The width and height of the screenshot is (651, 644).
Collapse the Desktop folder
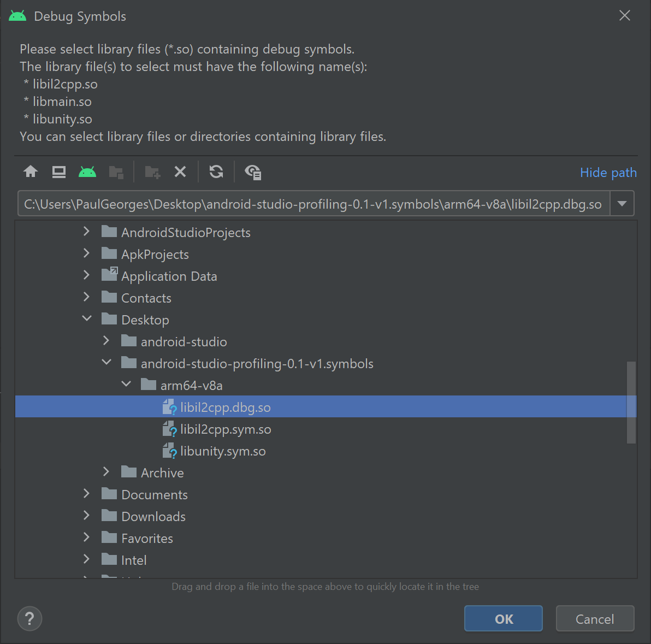[87, 319]
